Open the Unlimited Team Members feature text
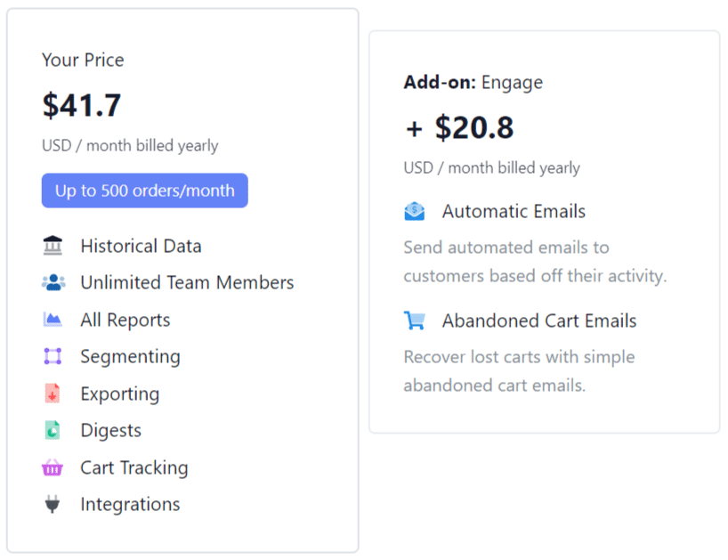The height and width of the screenshot is (560, 728). tap(187, 282)
